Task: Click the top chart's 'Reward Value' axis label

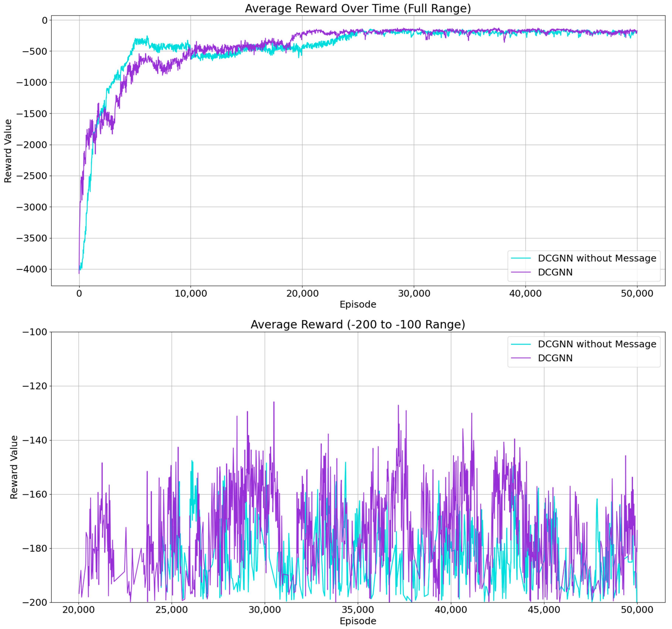Action: [8, 151]
